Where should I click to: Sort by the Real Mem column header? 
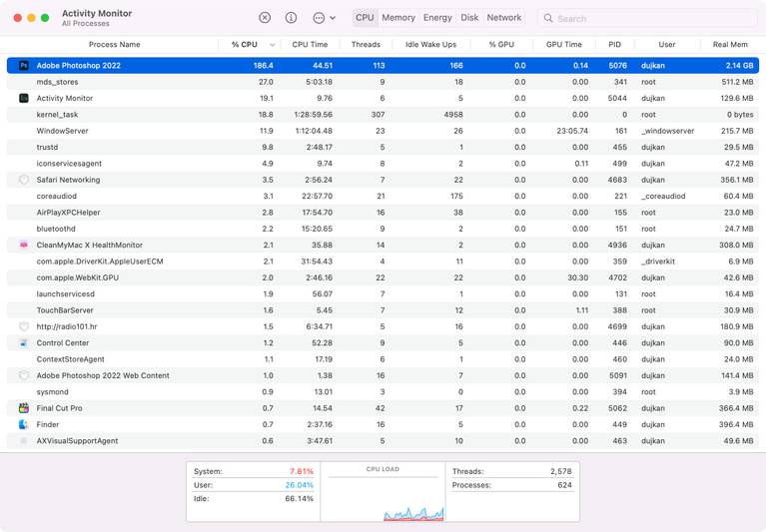pyautogui.click(x=729, y=45)
